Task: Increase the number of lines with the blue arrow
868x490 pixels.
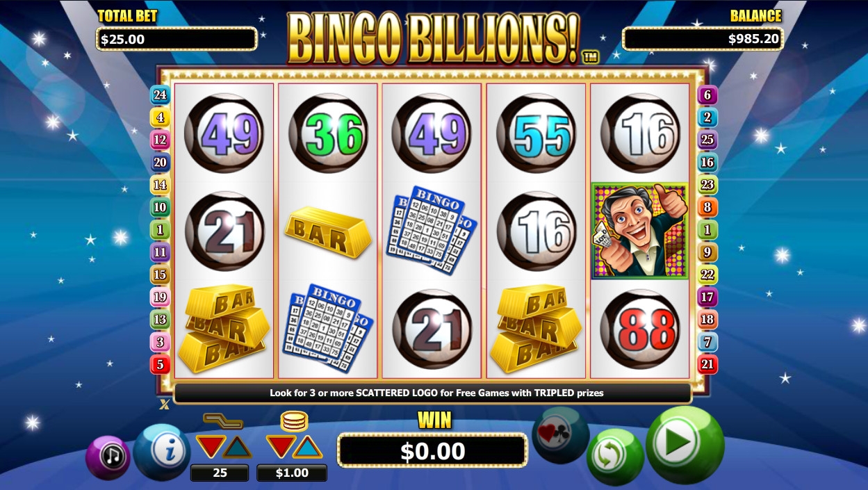Action: 238,446
